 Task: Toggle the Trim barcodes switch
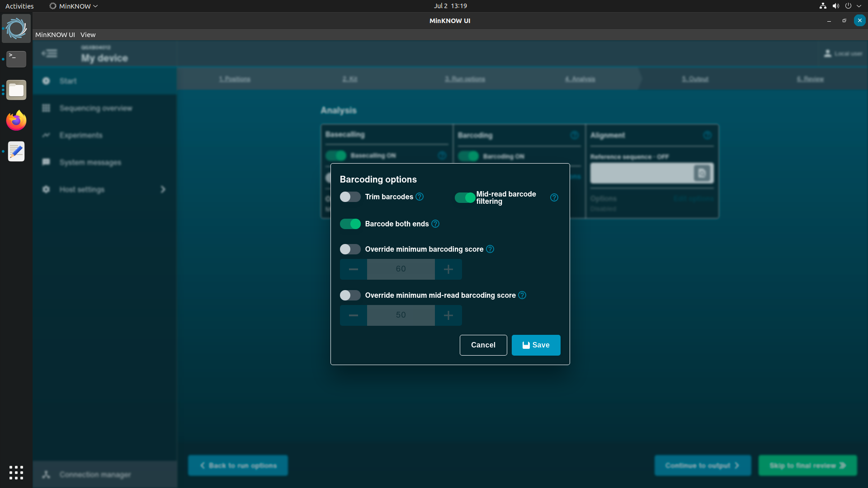[x=350, y=197]
